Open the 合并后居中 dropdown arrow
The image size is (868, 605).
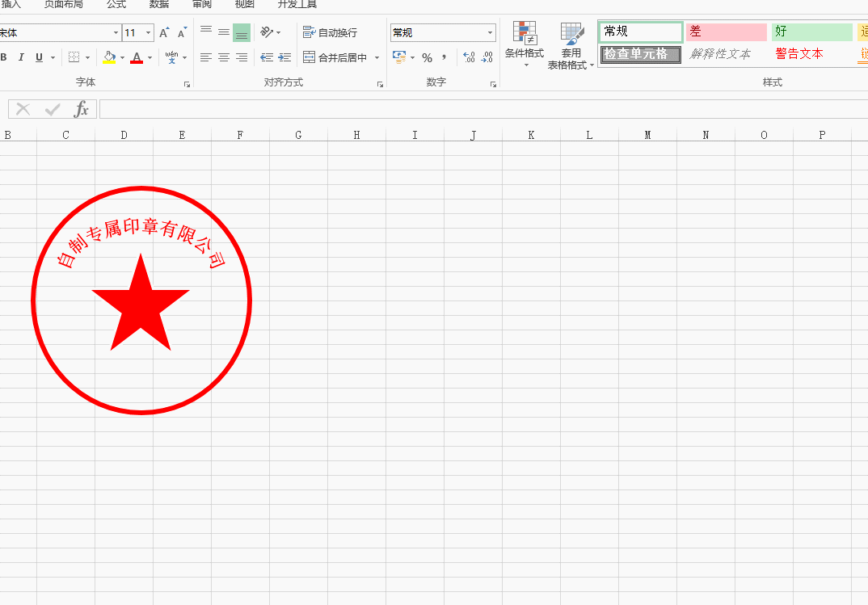(377, 58)
